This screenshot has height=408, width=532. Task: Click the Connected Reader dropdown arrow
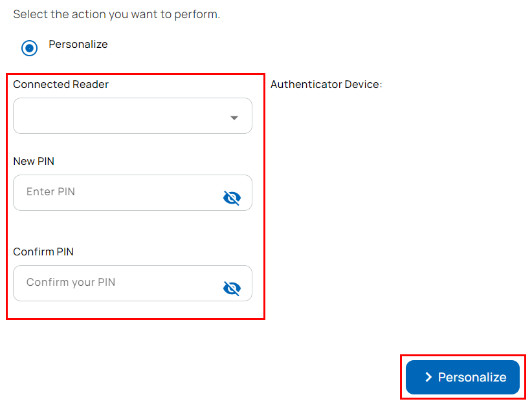234,118
